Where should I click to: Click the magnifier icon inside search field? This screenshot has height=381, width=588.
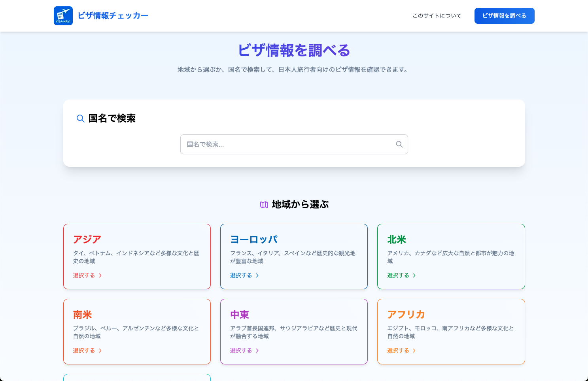(399, 144)
